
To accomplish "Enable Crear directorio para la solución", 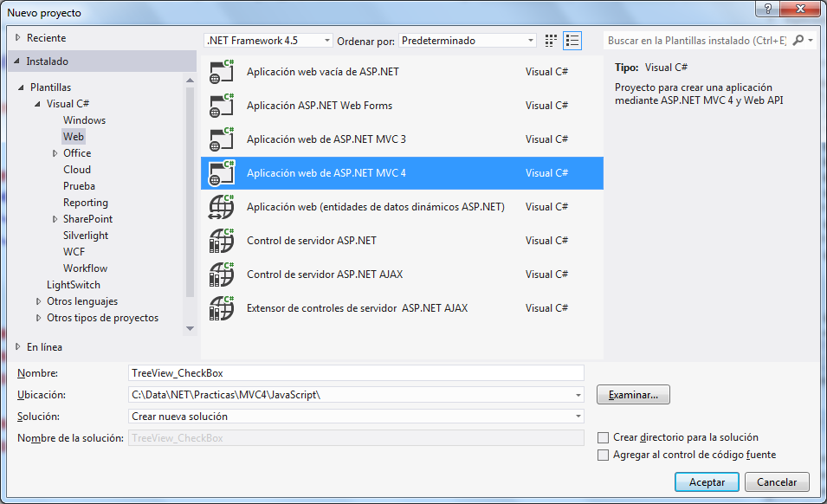I will [603, 437].
